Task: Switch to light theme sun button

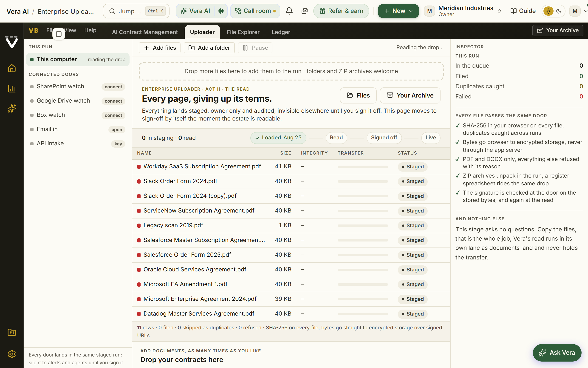Action: point(548,11)
